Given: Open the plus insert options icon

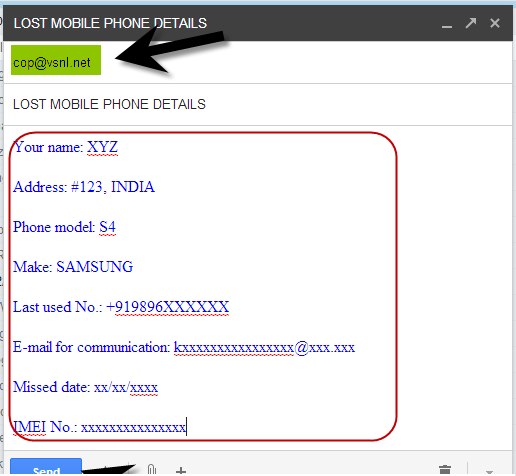Looking at the screenshot, I should click(x=181, y=471).
